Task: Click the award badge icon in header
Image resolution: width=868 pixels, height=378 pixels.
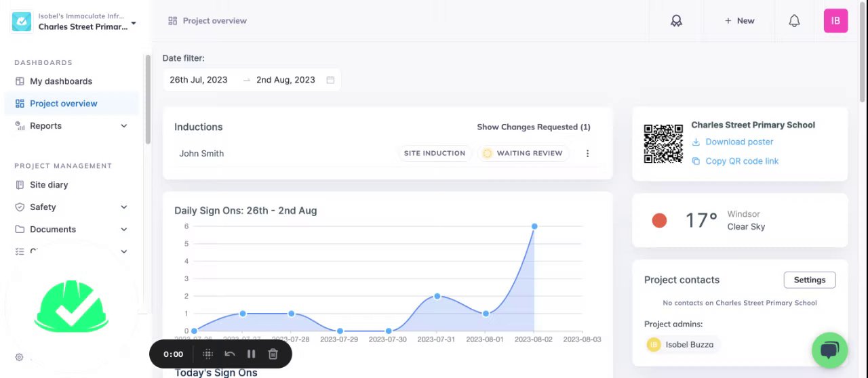Action: coord(676,21)
